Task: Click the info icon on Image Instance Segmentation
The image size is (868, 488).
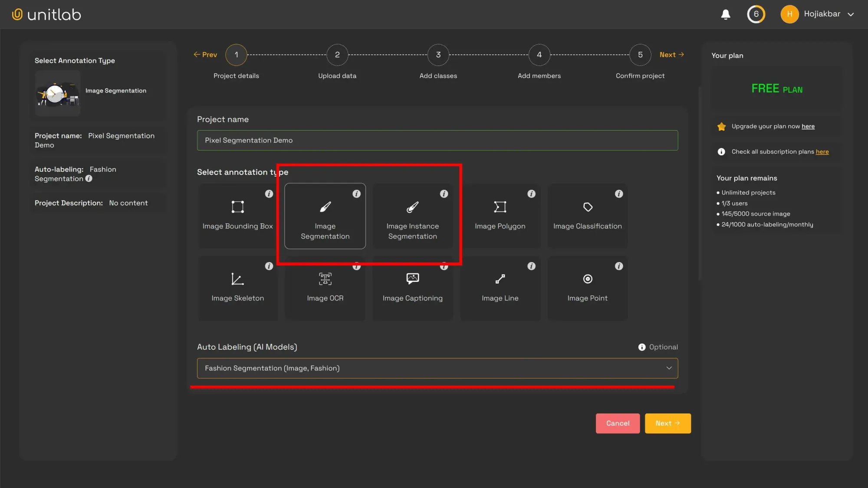Action: point(444,194)
